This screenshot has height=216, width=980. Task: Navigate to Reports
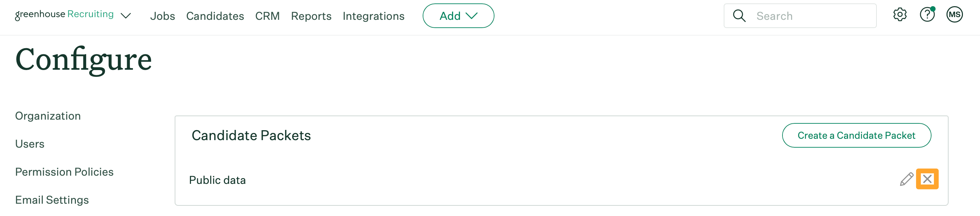311,16
